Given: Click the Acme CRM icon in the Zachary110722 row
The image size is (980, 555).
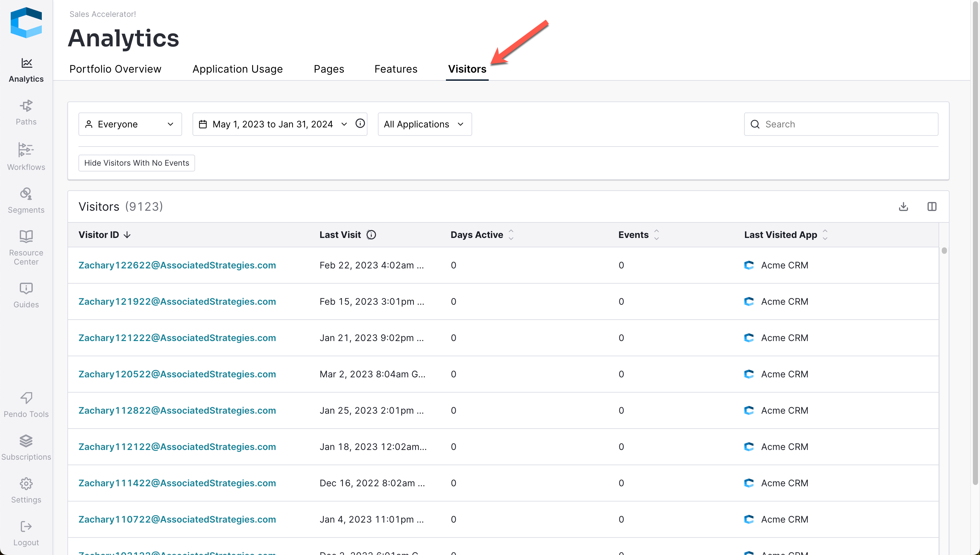Looking at the screenshot, I should pos(749,519).
